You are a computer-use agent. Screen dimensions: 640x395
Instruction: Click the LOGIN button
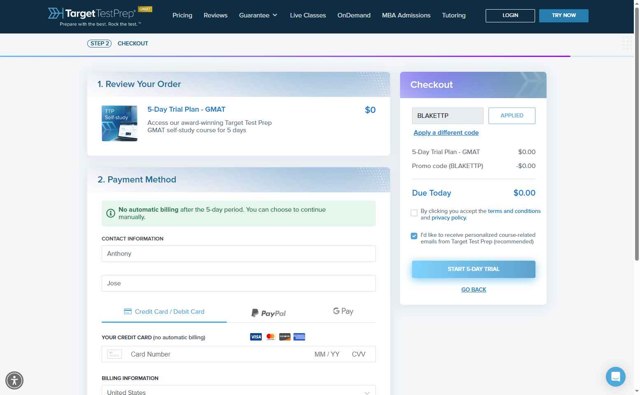click(510, 16)
